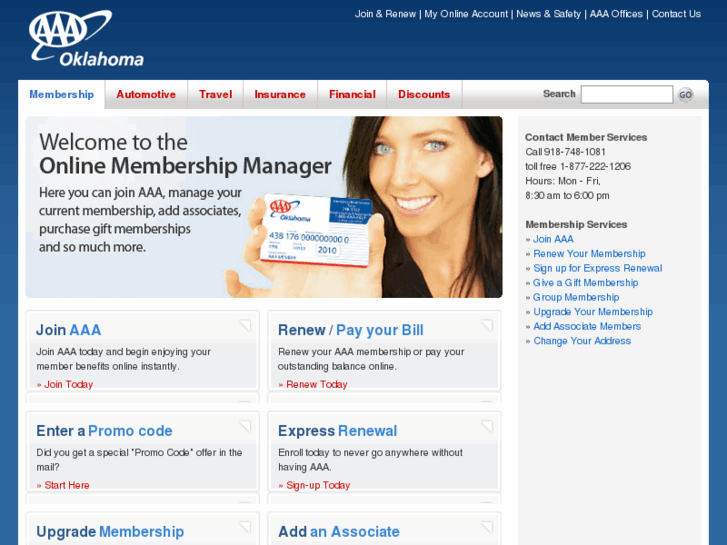727x545 pixels.
Task: Click the Sign-up Today link
Action: tap(318, 485)
